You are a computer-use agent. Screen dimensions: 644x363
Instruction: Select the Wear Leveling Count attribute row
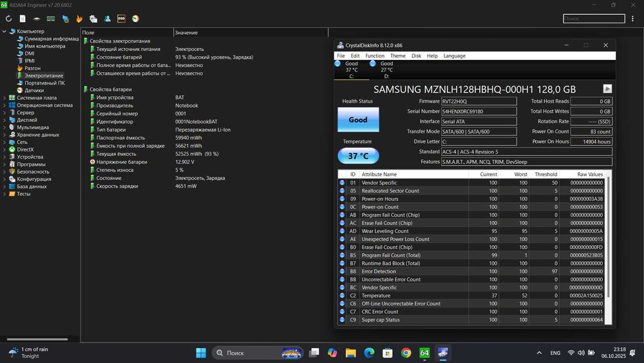(x=471, y=231)
